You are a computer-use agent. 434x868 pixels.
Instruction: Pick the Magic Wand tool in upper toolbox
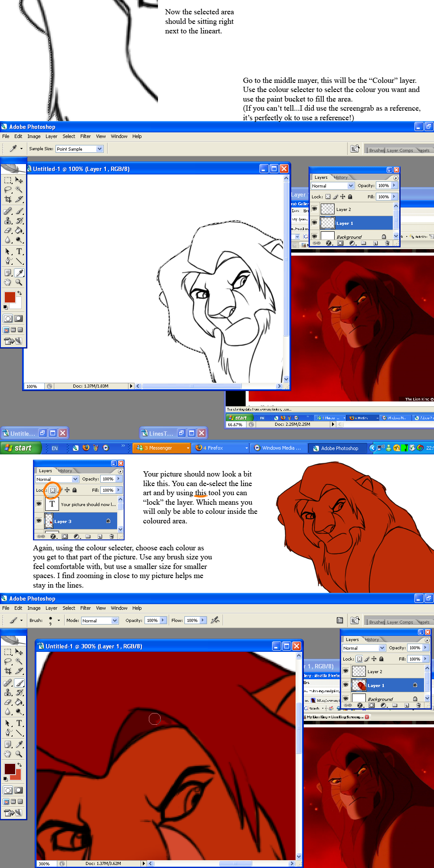point(19,190)
